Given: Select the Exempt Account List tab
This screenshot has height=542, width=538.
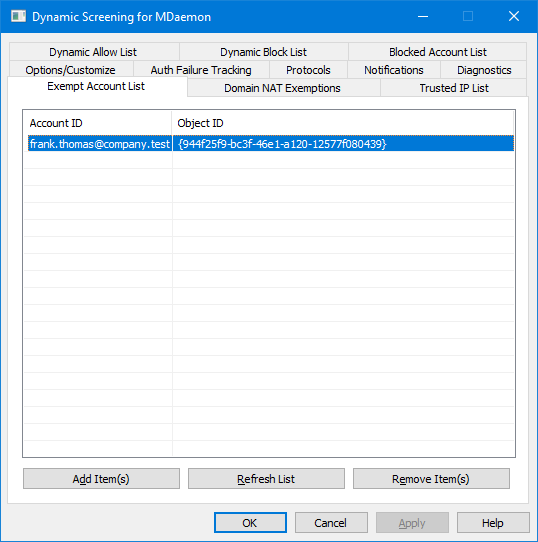Looking at the screenshot, I should click(x=96, y=86).
